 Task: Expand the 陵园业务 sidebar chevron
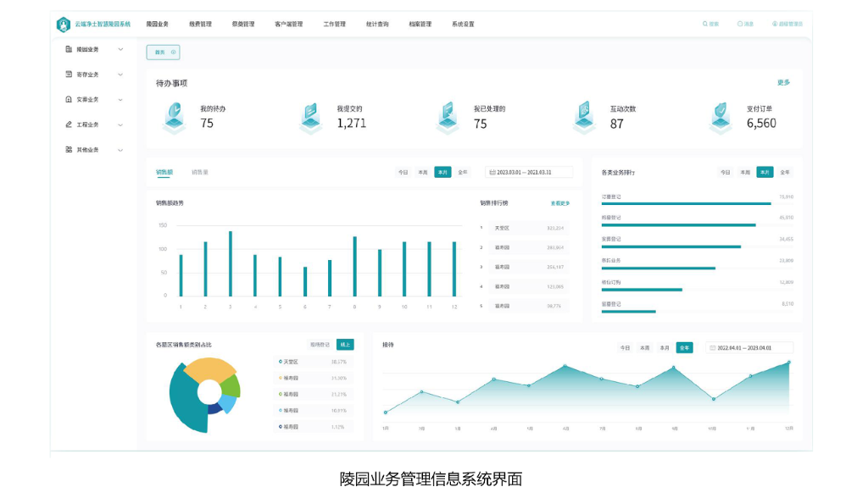coord(120,49)
